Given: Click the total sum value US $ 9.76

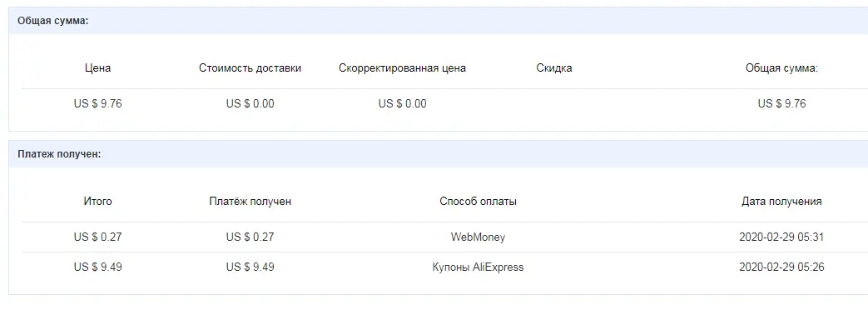Looking at the screenshot, I should (x=781, y=103).
